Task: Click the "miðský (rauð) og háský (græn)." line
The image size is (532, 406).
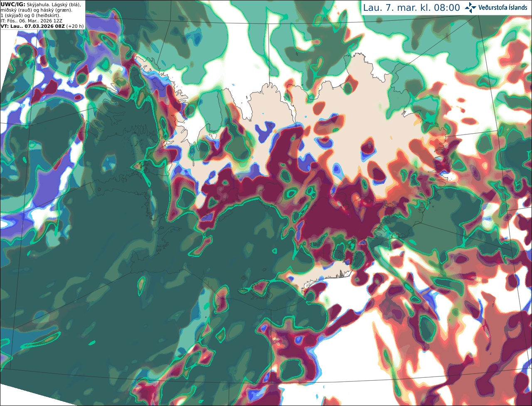Action: click(x=36, y=10)
